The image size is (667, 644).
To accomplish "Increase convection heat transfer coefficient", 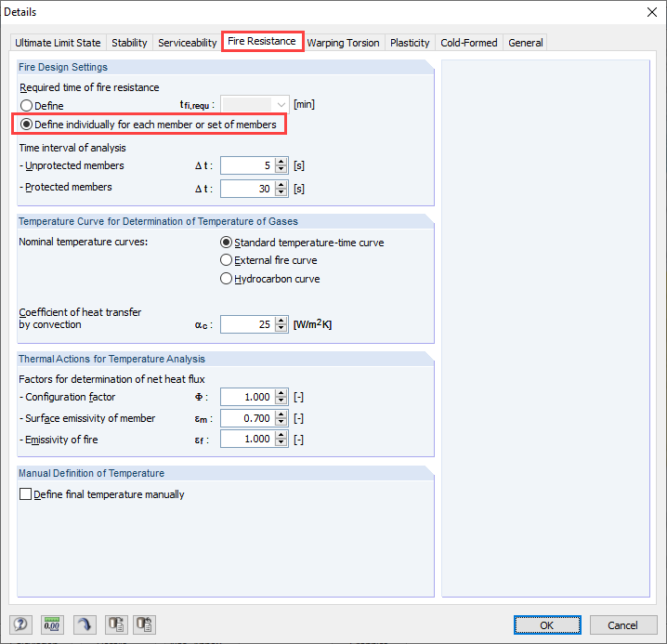I will [x=281, y=321].
